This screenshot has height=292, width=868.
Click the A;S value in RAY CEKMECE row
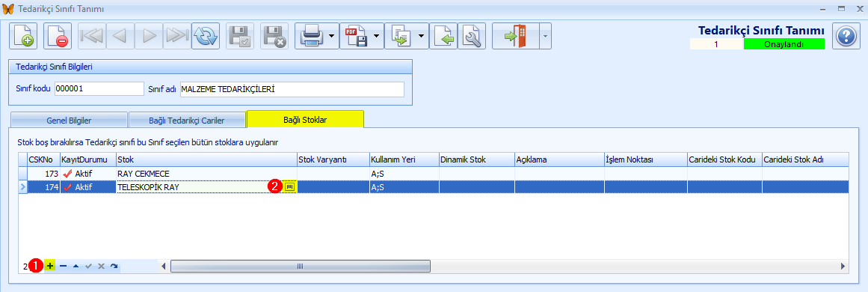coord(404,174)
